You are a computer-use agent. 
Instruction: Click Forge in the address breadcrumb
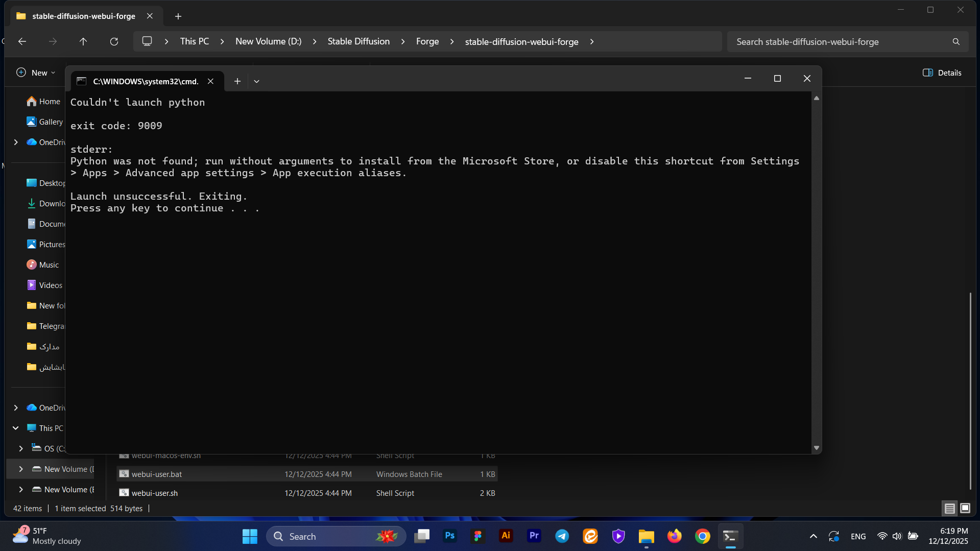click(x=427, y=41)
